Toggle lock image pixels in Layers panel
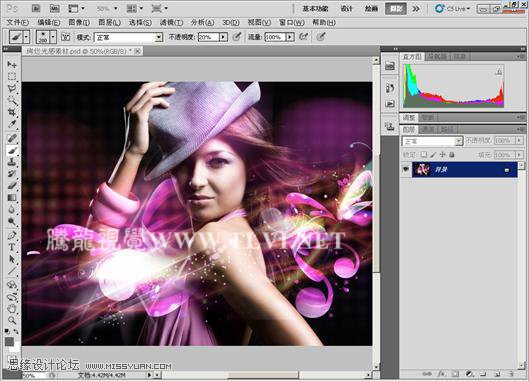The image size is (529, 381). [x=433, y=155]
